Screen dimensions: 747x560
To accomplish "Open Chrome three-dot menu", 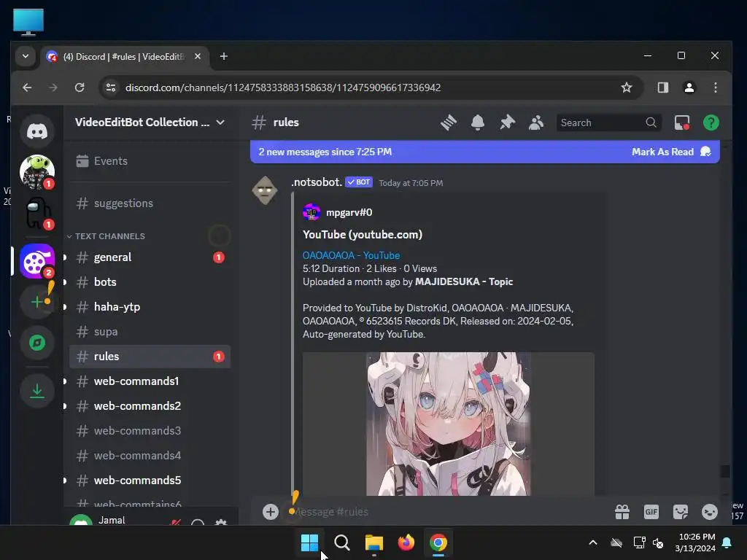I will click(715, 87).
